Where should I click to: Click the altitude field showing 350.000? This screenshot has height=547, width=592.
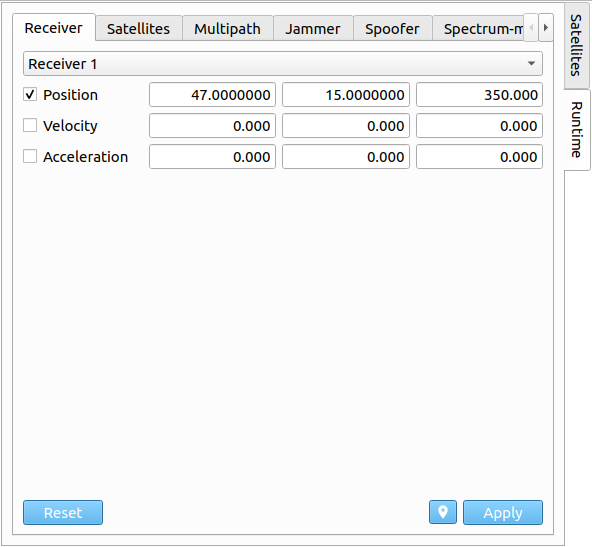click(x=479, y=94)
